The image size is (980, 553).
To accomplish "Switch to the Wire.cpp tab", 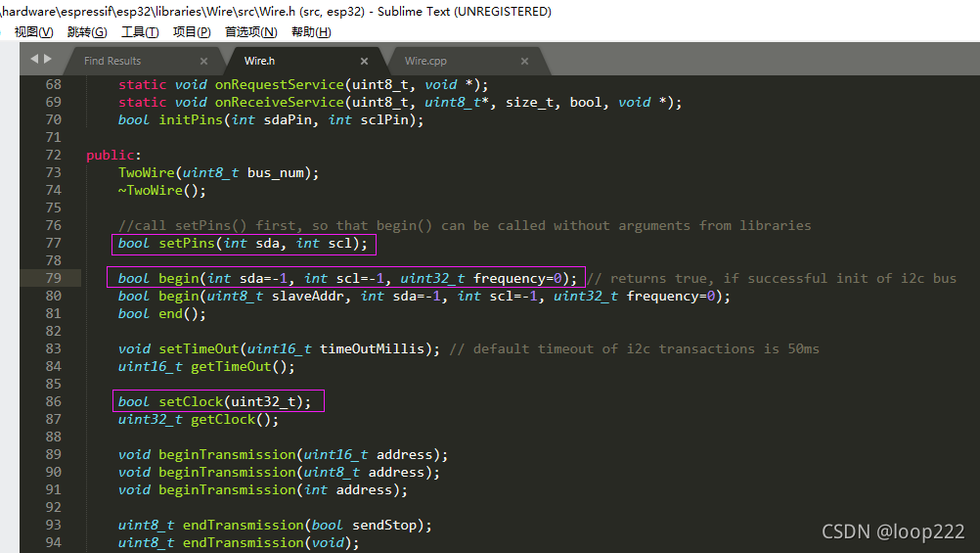I will (x=425, y=61).
